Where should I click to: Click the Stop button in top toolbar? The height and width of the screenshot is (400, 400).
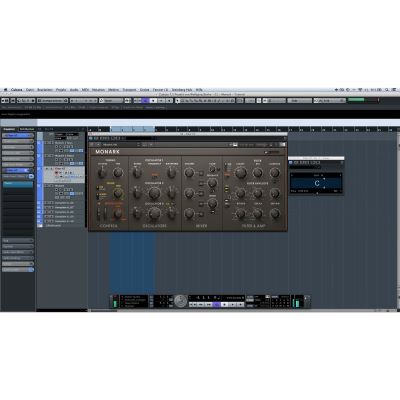coord(153,100)
